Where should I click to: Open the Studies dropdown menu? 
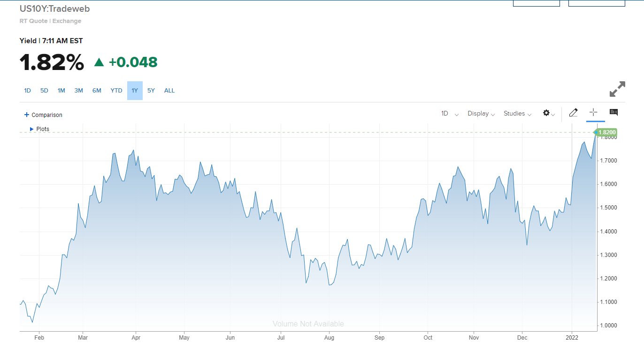point(517,114)
